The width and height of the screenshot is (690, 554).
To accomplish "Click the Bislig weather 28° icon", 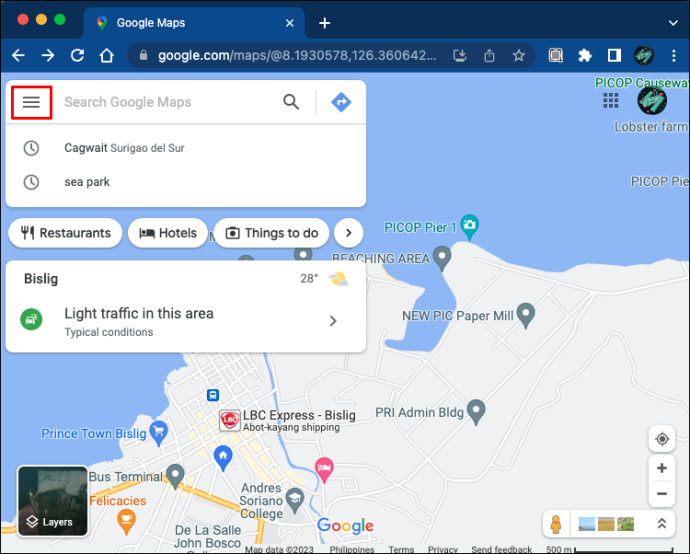I will (x=339, y=279).
